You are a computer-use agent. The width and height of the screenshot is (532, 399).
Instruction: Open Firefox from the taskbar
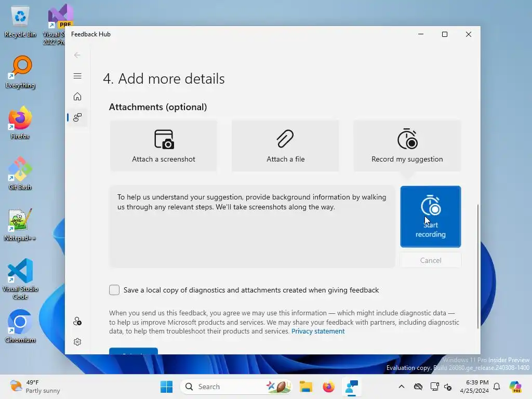tap(328, 387)
